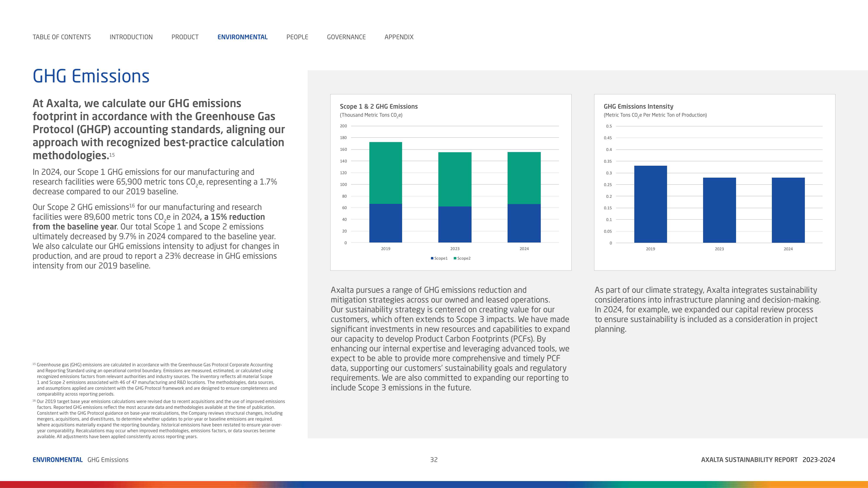The height and width of the screenshot is (488, 868).
Task: Click footnote 16 text about 2019 base year
Action: (159, 419)
